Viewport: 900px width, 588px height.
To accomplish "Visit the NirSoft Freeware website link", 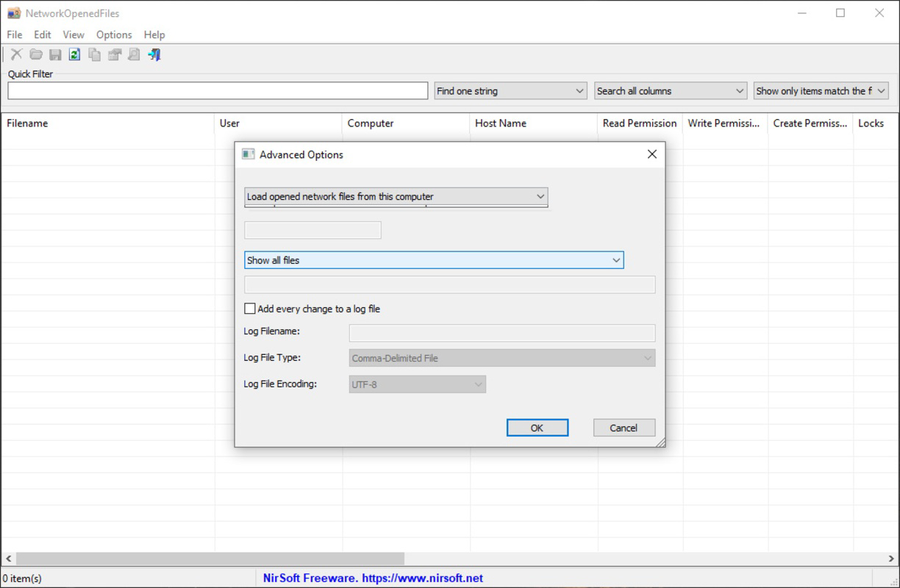I will tap(373, 578).
